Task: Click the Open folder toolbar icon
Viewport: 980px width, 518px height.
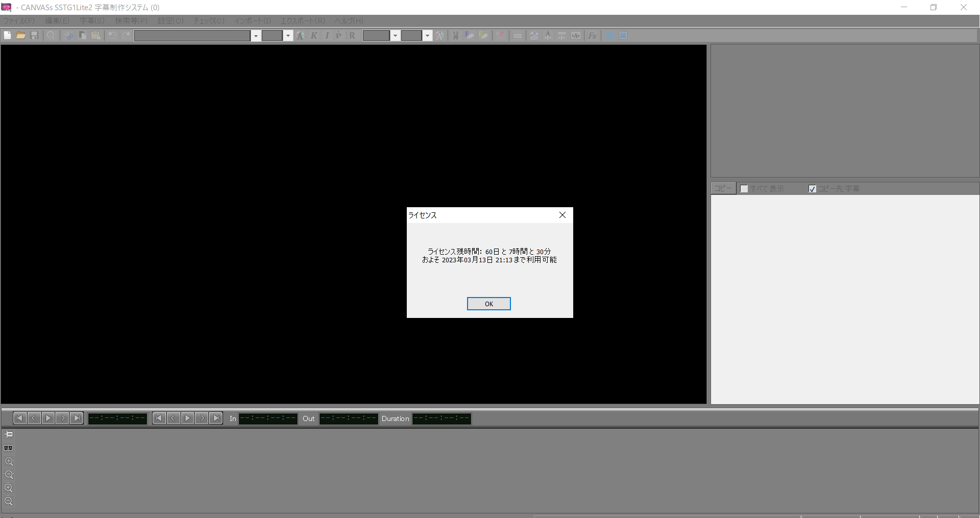Action: click(21, 35)
